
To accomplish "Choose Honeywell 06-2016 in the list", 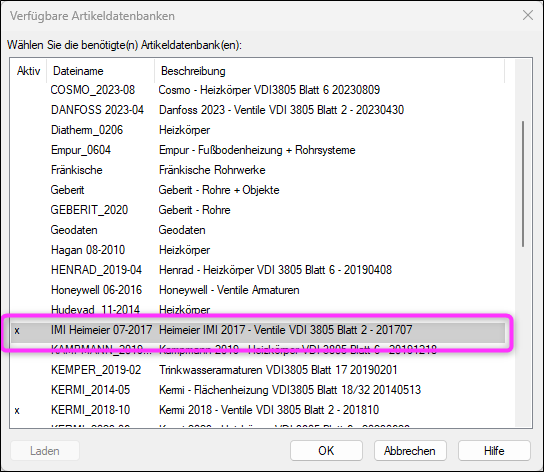I will point(257,290).
